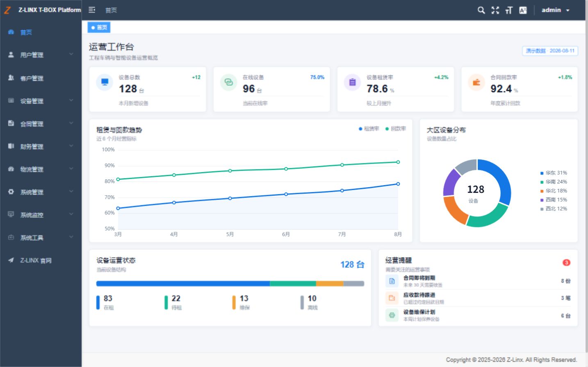Screen dimensions: 588x367
Task: Click the 128 台 total in 设备运营状态
Action: coord(352,265)
